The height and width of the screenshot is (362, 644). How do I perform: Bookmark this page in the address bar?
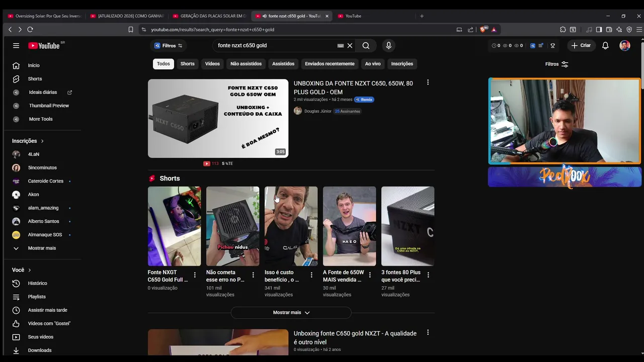[x=131, y=30]
